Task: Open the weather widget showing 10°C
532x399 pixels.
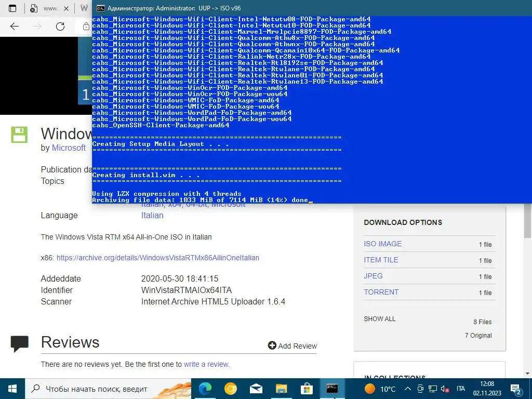Action: (x=380, y=389)
